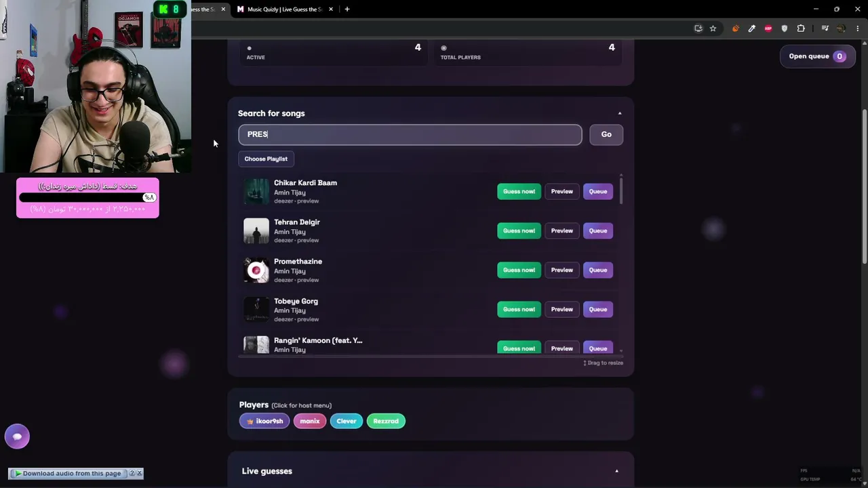This screenshot has height=488, width=868.
Task: Open the queue panel
Action: (x=816, y=56)
